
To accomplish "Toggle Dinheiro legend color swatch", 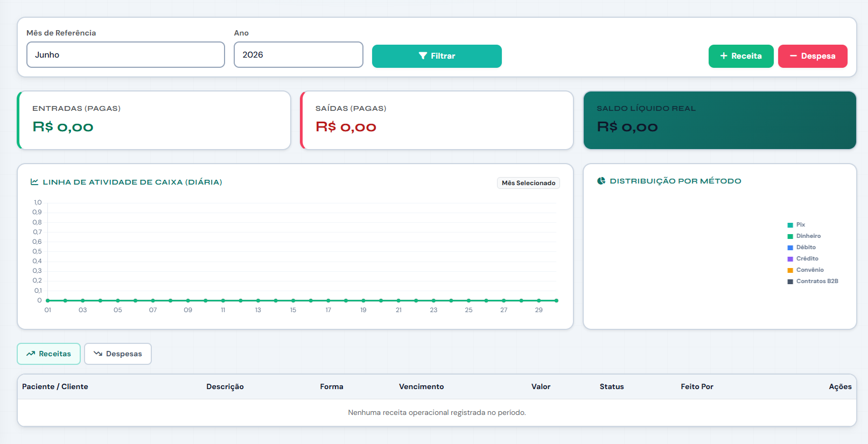I will tap(790, 236).
